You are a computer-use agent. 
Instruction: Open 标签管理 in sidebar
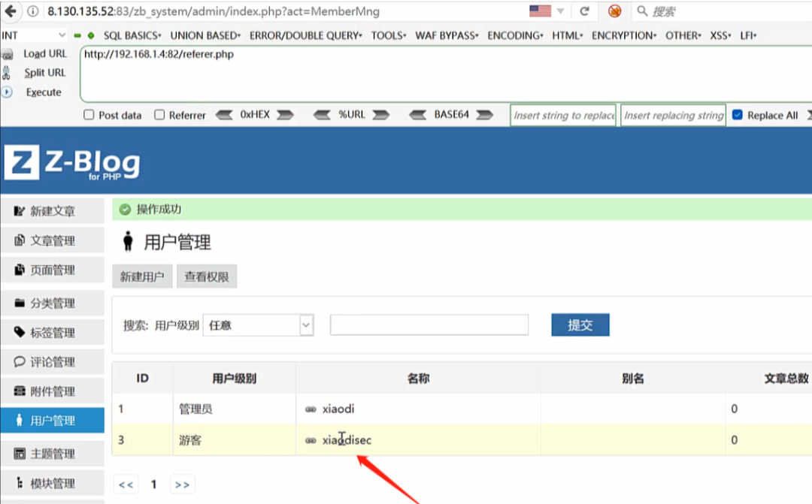click(53, 333)
